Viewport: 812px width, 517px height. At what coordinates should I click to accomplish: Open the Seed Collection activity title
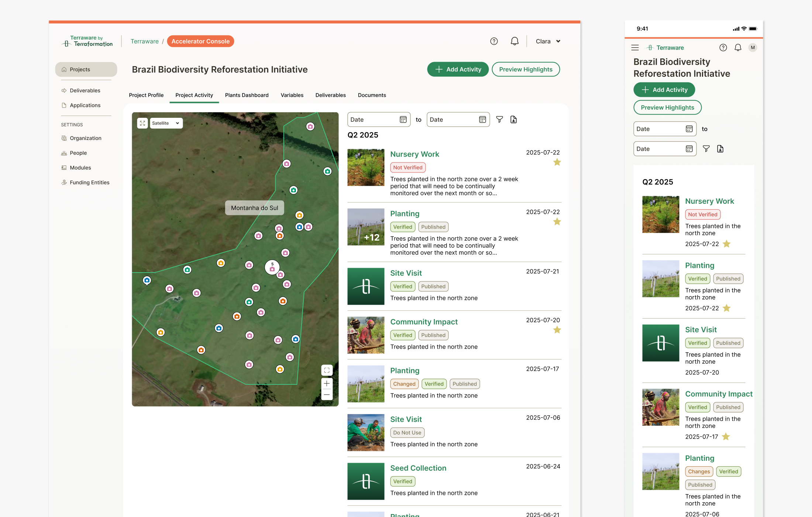(418, 468)
